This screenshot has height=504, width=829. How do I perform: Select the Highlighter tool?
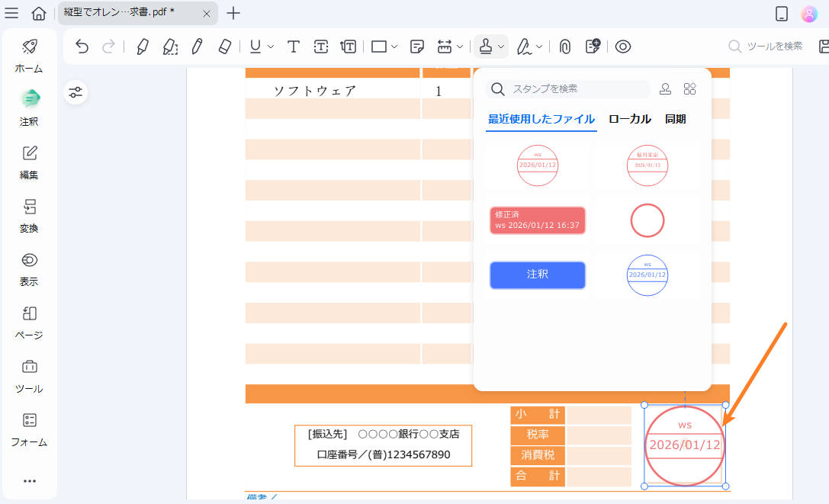point(142,47)
